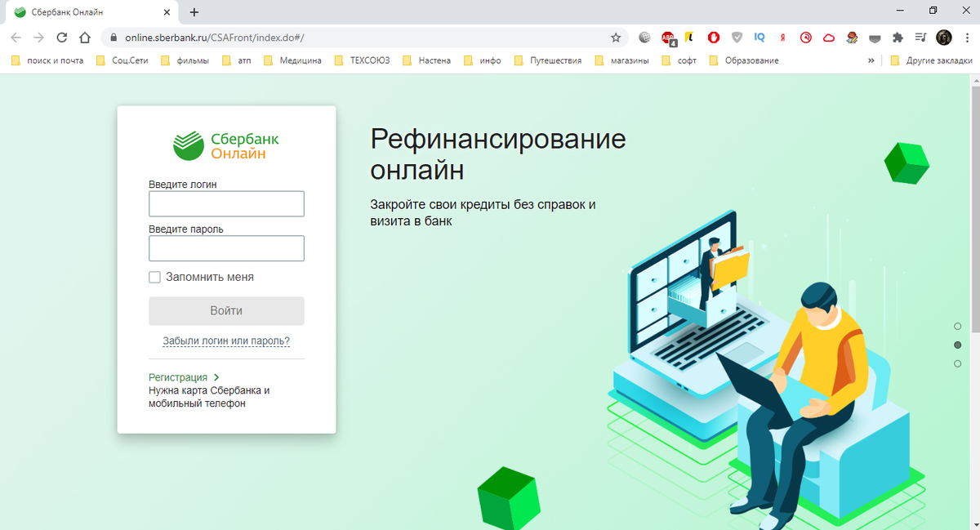980x530 pixels.
Task: Open the Yandex 'Я' extension
Action: pos(783,38)
